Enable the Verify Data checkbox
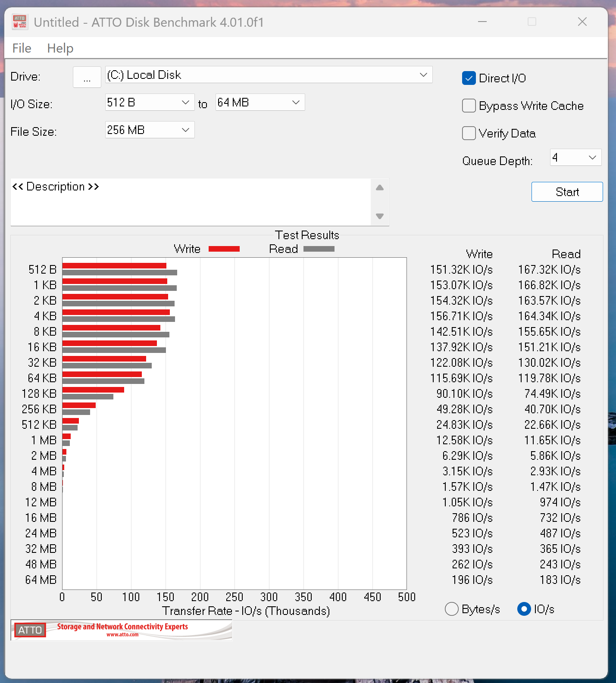This screenshot has height=683, width=616. click(469, 134)
